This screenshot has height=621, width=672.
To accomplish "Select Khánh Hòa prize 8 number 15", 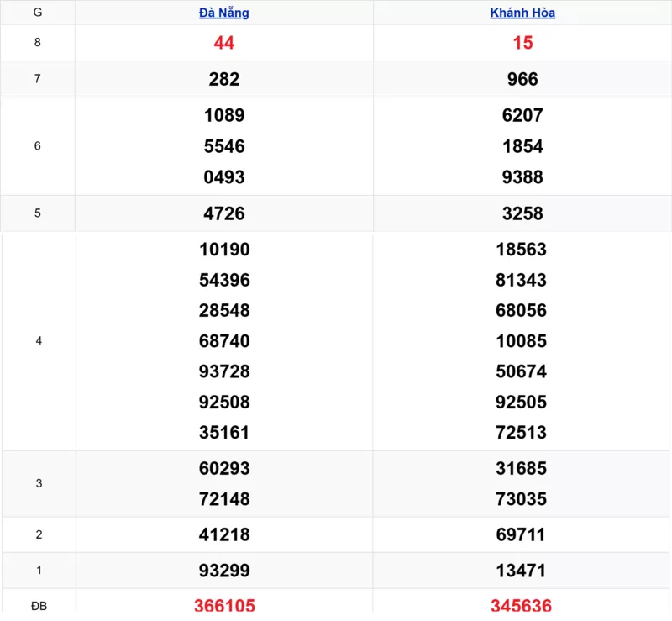I will 522,43.
